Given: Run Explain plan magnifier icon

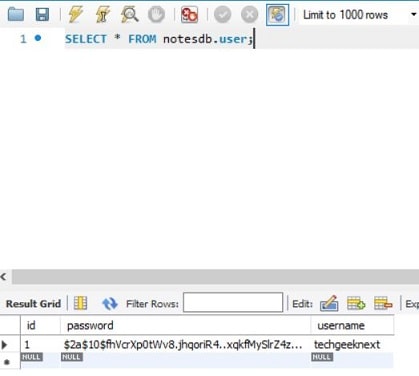Looking at the screenshot, I should point(130,15).
